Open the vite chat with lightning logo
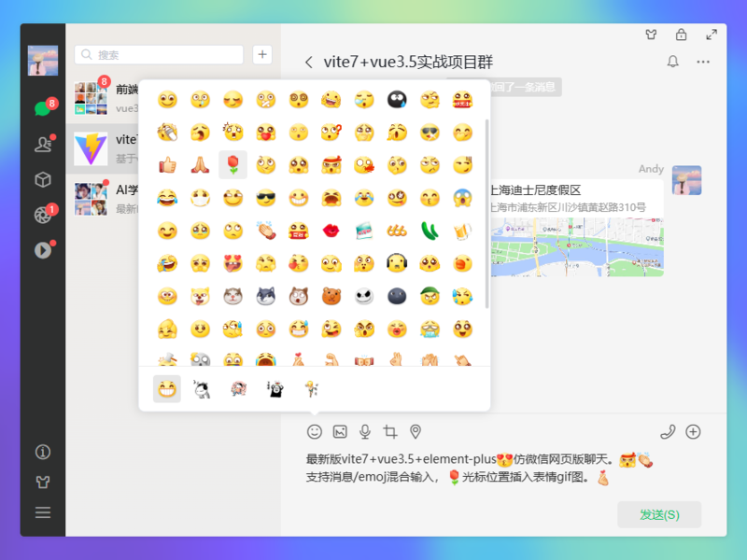 coord(102,149)
